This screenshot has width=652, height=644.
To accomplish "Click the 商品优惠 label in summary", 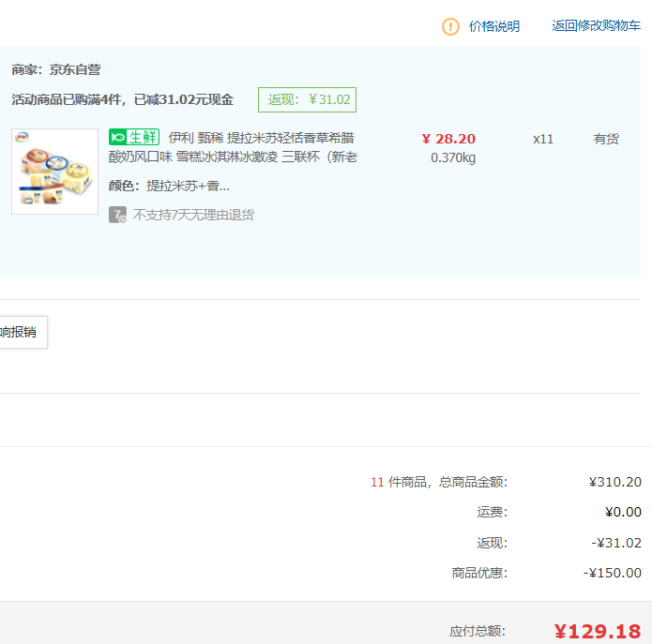I will click(479, 573).
